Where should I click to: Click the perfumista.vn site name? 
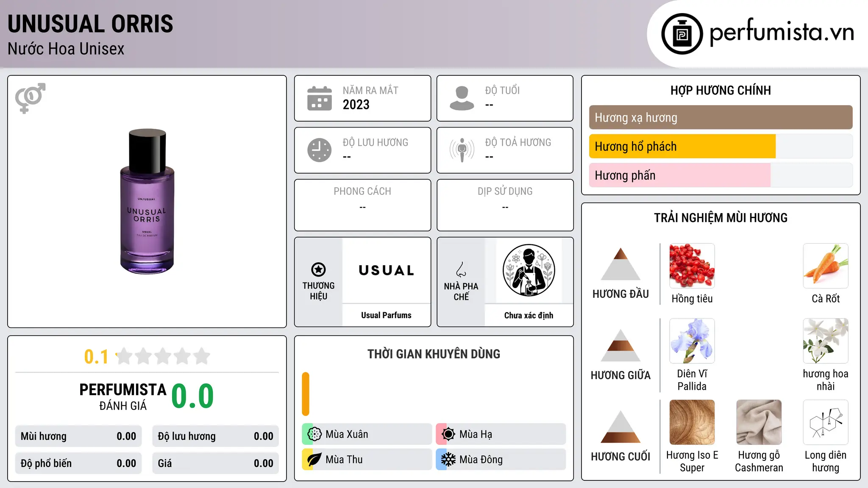(782, 32)
